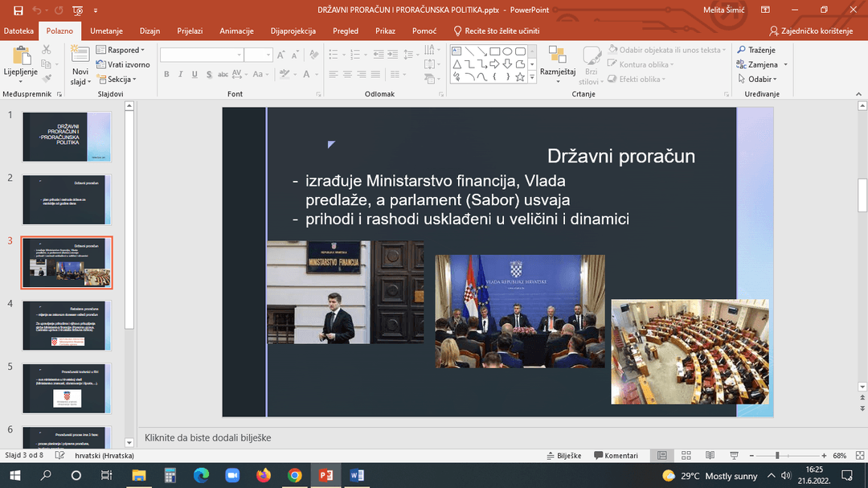Collapse the ribbon with the chevron arrow
868x488 pixels.
click(857, 94)
